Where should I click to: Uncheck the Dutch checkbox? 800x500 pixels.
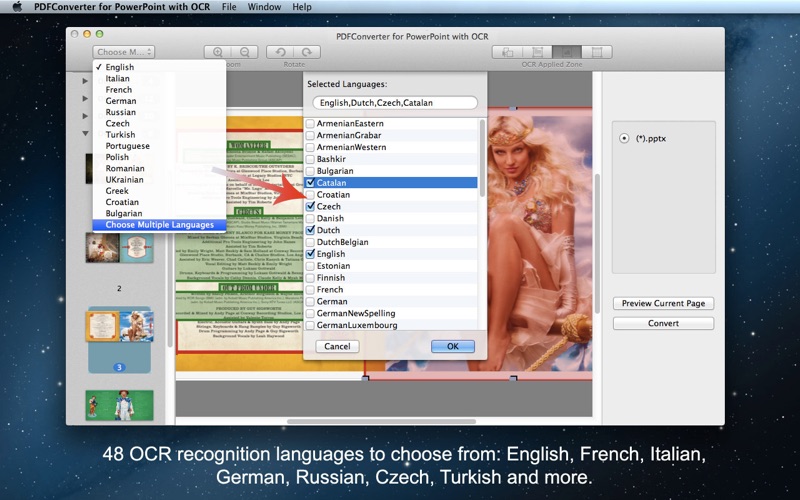point(310,230)
